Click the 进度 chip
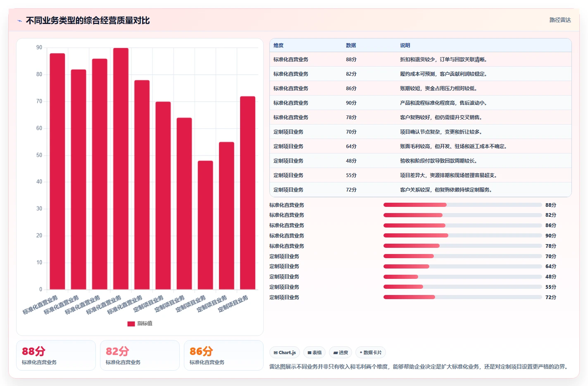 340,352
